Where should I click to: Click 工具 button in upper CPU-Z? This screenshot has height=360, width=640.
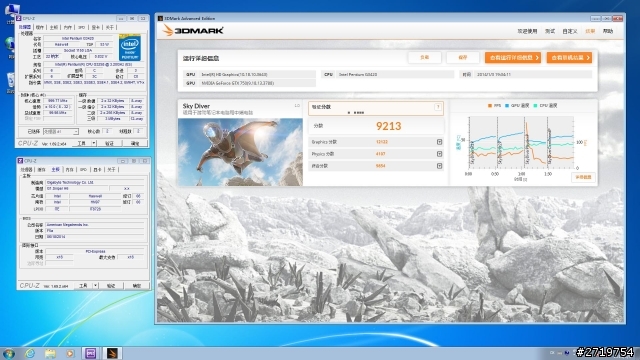(82, 143)
